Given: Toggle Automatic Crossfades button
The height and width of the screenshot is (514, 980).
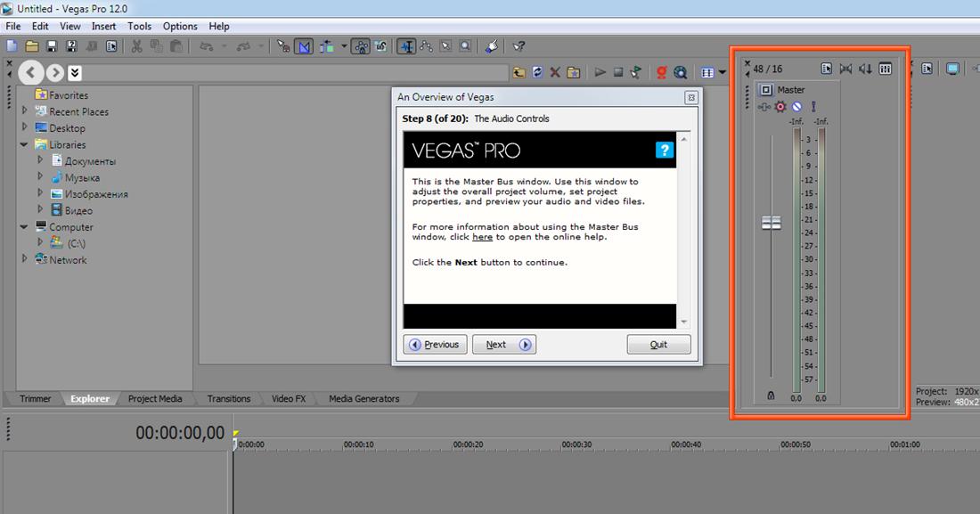Looking at the screenshot, I should (x=304, y=46).
